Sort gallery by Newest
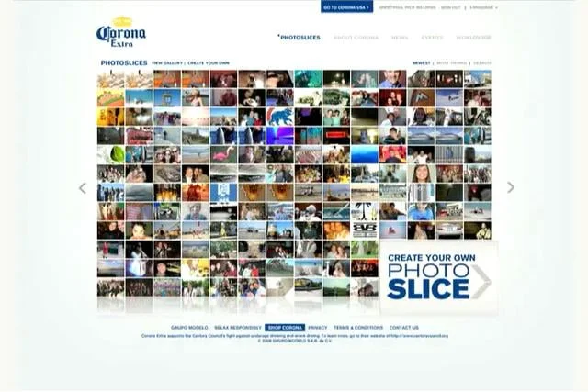 coord(422,63)
